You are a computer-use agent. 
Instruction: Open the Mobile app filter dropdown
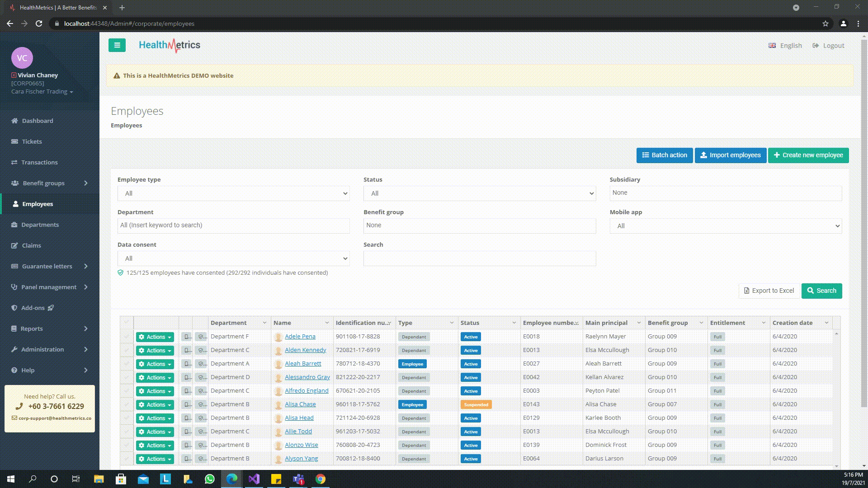coord(725,226)
